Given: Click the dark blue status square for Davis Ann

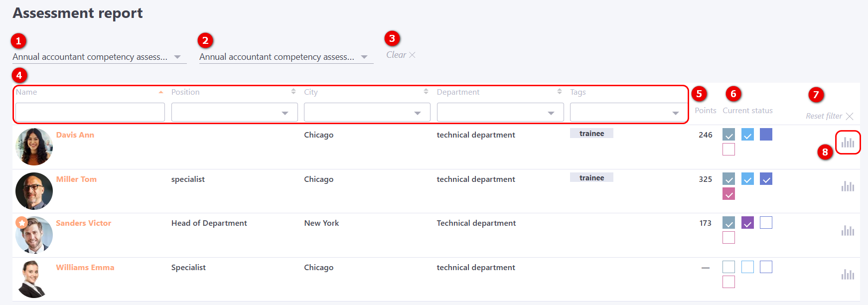Looking at the screenshot, I should [766, 135].
